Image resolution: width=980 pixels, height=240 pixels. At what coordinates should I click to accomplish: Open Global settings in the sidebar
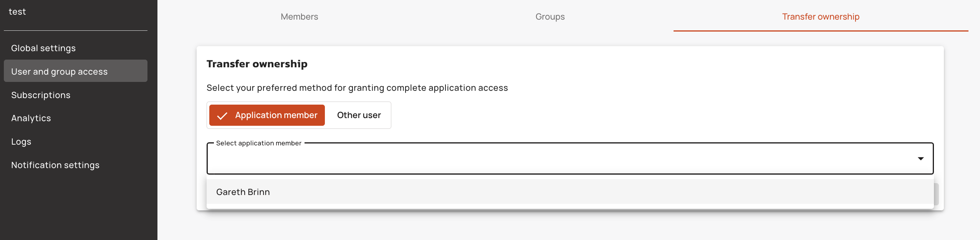coord(43,48)
